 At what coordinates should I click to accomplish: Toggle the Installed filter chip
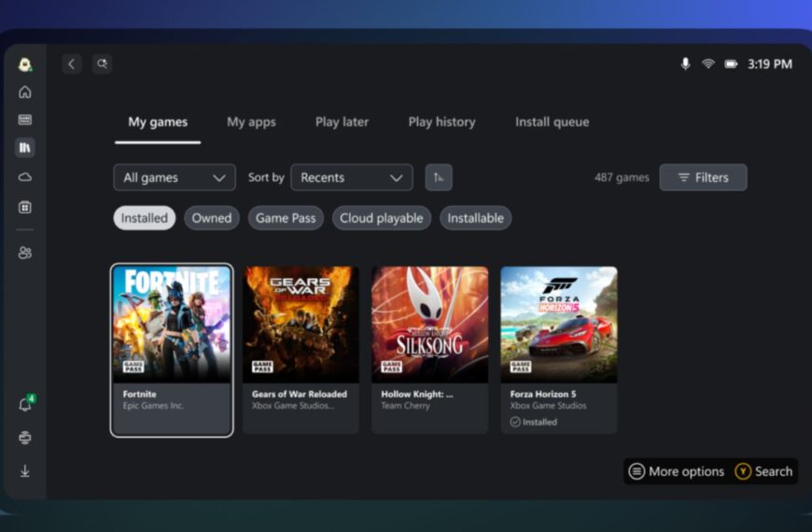[x=145, y=218]
